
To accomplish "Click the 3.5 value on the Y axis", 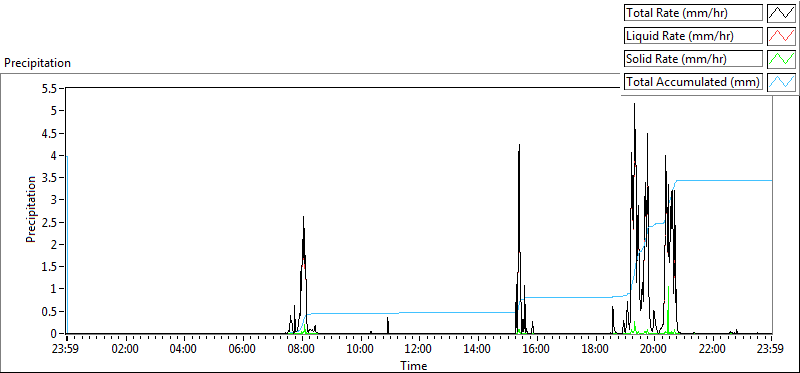I will (50, 178).
